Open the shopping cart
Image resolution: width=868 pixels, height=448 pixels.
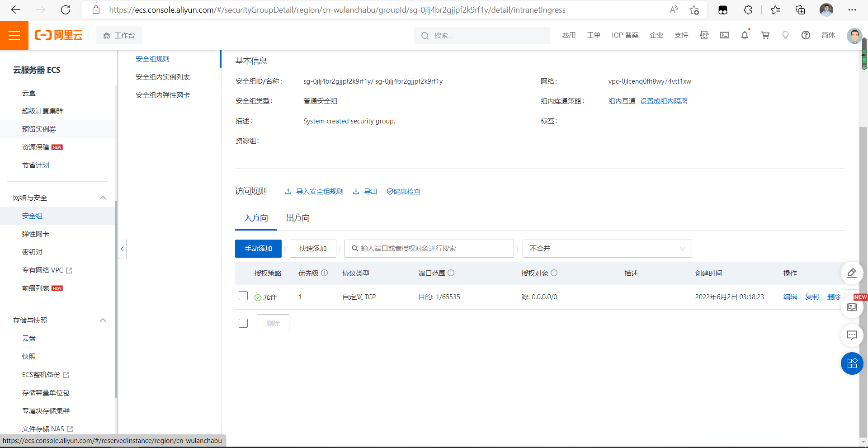[765, 35]
